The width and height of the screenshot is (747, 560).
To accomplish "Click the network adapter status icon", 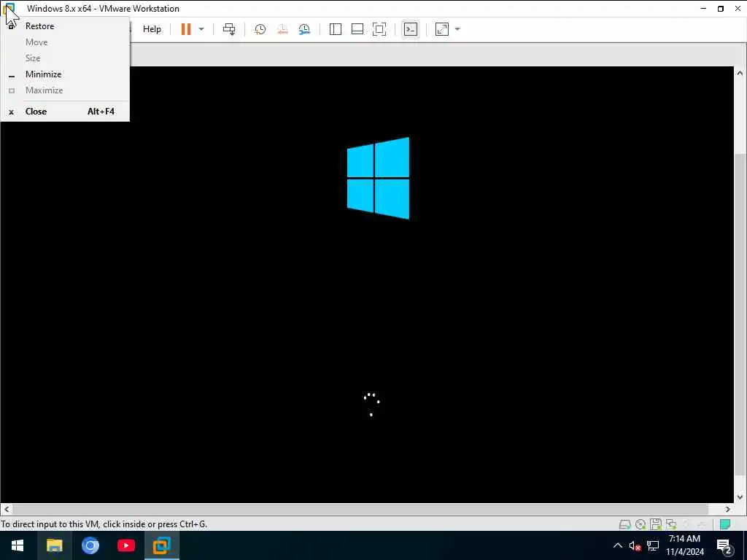I will [671, 524].
